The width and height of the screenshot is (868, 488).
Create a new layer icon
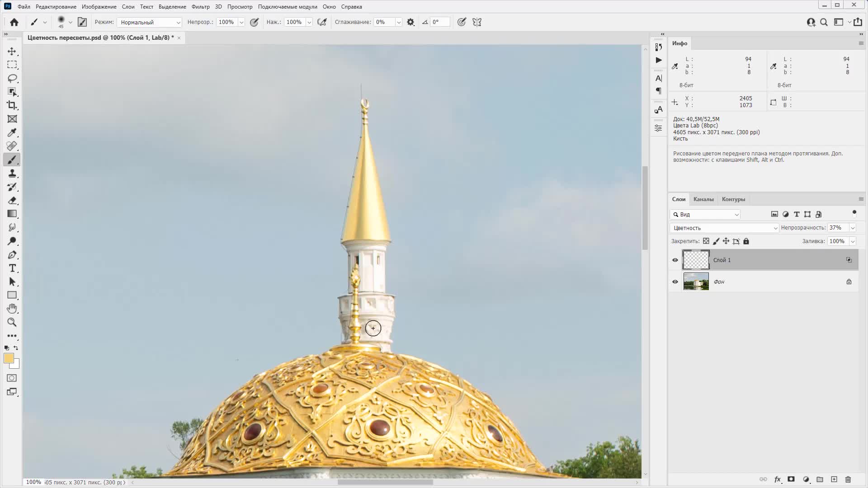click(x=834, y=479)
